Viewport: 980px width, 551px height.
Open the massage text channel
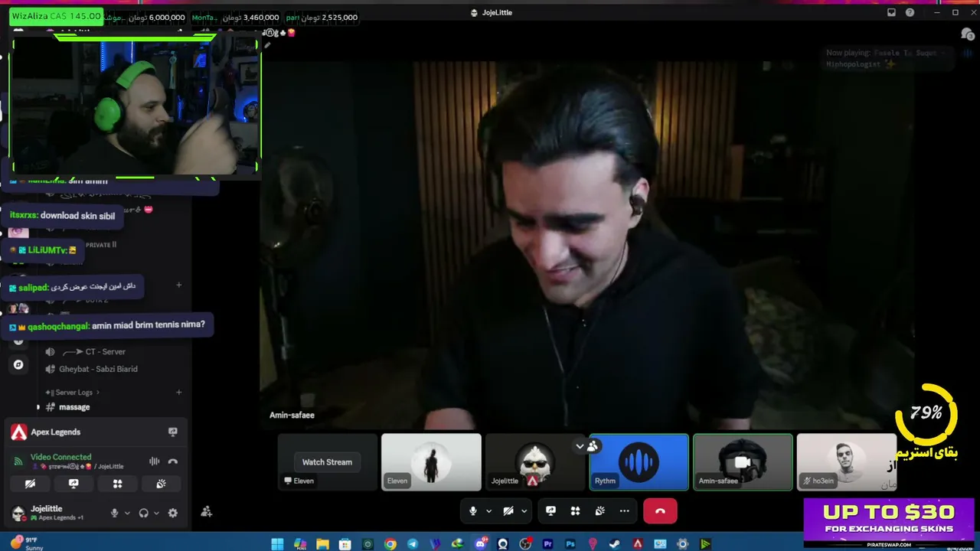point(74,407)
